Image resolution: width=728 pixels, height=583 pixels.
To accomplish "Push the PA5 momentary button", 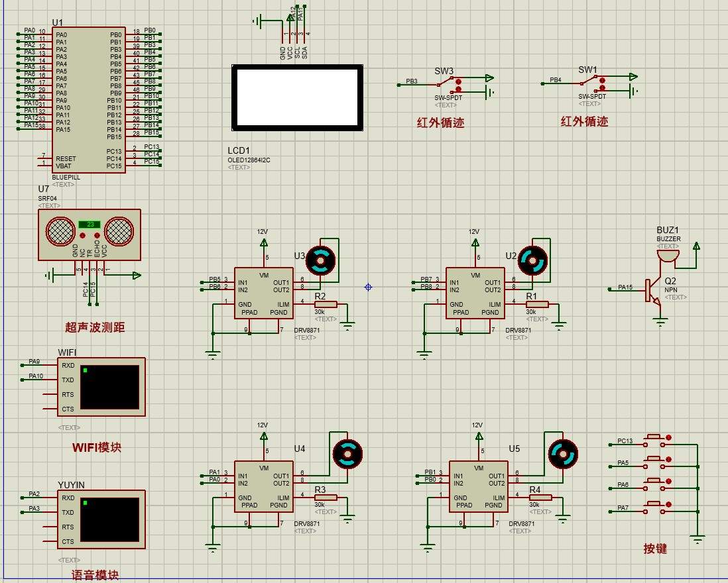I will pyautogui.click(x=654, y=463).
